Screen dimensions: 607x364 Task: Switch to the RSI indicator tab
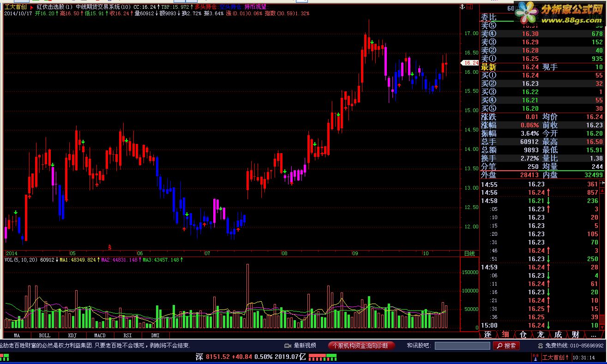[x=127, y=335]
